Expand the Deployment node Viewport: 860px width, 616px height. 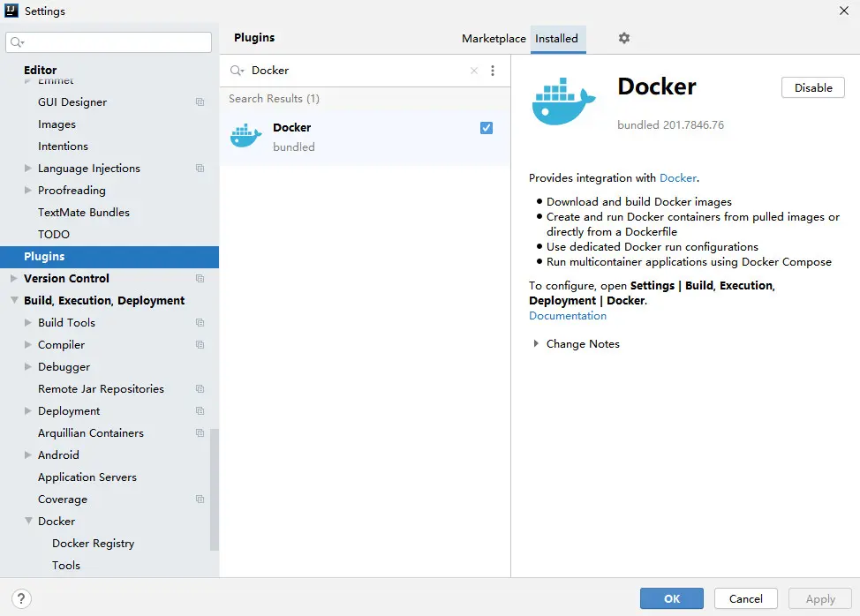28,410
